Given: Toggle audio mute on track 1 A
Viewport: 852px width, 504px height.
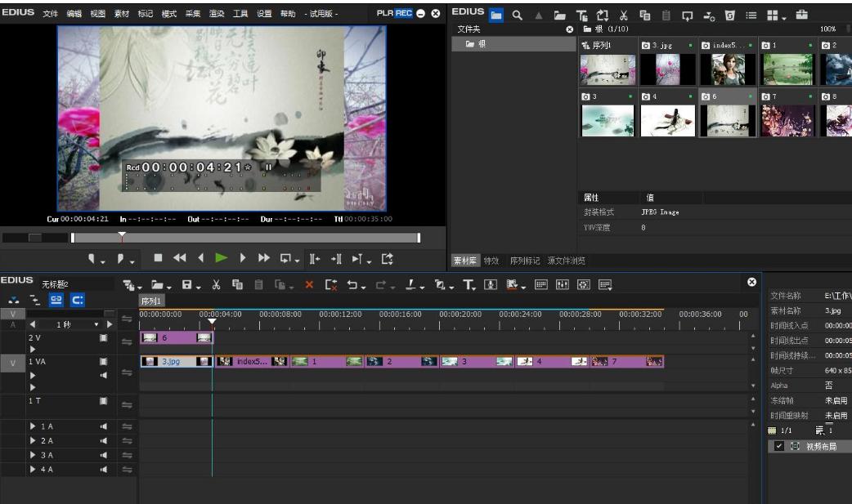Looking at the screenshot, I should [x=103, y=426].
